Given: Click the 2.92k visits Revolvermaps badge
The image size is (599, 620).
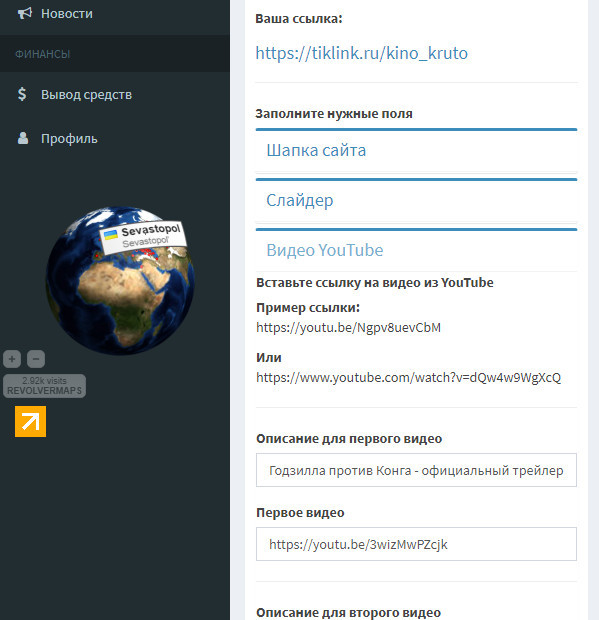Looking at the screenshot, I should [x=44, y=386].
